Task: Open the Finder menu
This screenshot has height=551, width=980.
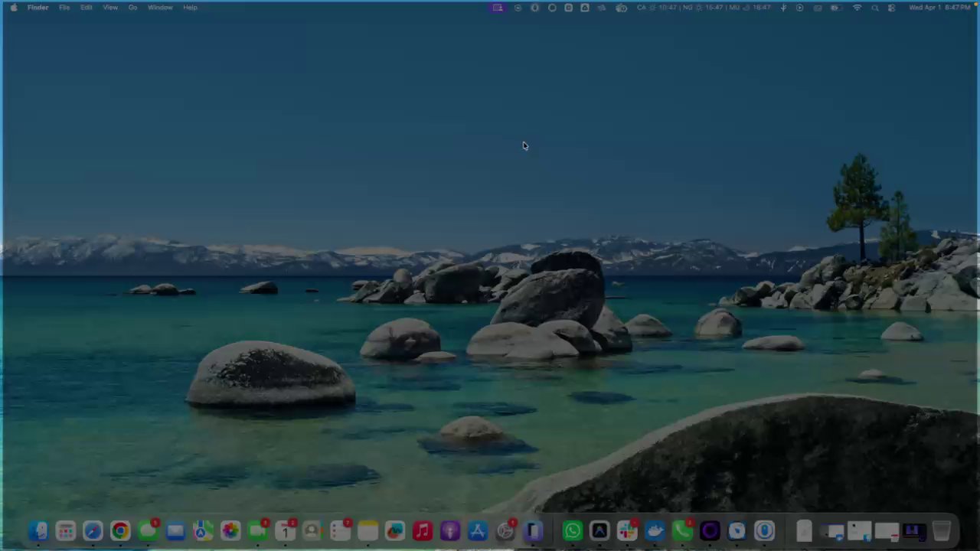Action: [x=38, y=8]
